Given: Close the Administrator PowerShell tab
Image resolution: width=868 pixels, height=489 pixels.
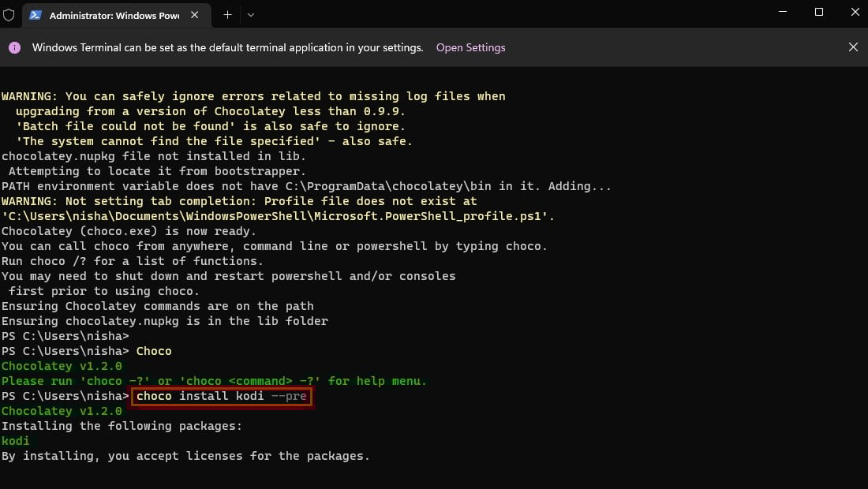Looking at the screenshot, I should 197,15.
